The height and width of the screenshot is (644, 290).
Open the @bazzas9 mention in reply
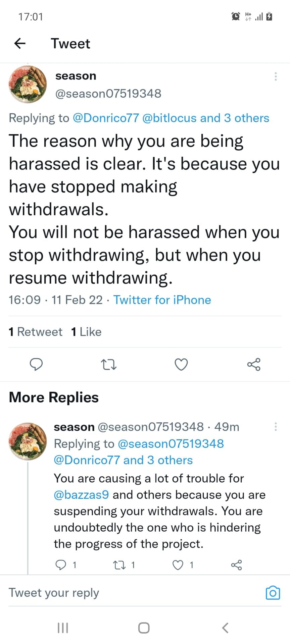pos(81,495)
